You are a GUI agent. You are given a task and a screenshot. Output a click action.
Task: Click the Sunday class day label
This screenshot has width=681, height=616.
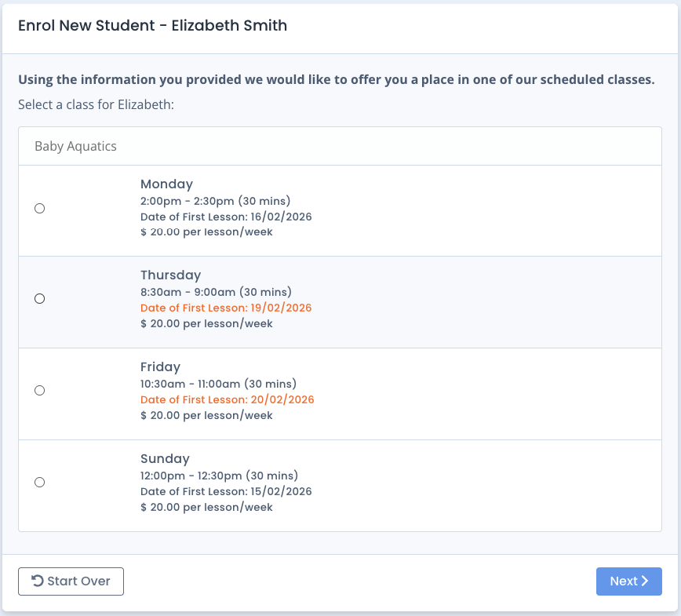click(x=165, y=459)
